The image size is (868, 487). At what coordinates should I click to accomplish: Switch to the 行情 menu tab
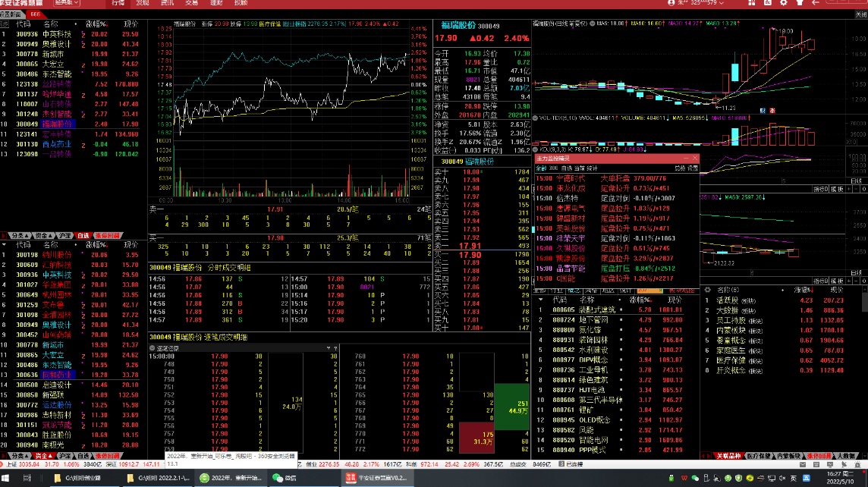[118, 3]
